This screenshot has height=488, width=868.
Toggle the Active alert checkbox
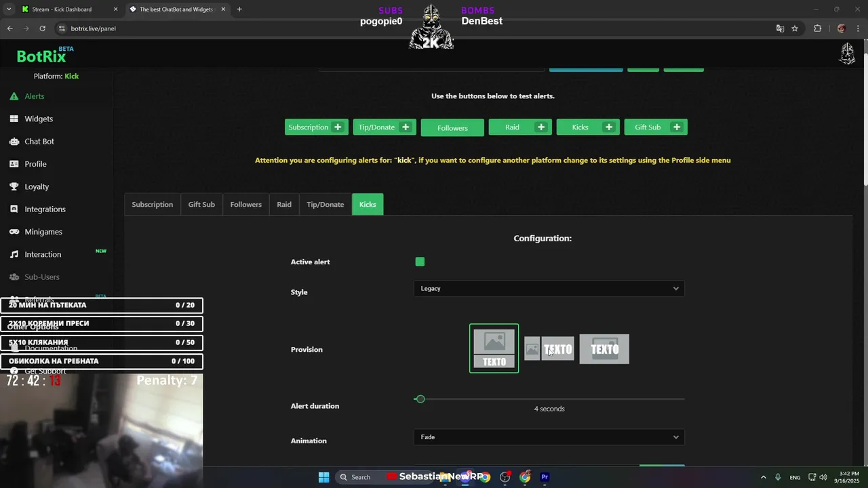click(420, 262)
